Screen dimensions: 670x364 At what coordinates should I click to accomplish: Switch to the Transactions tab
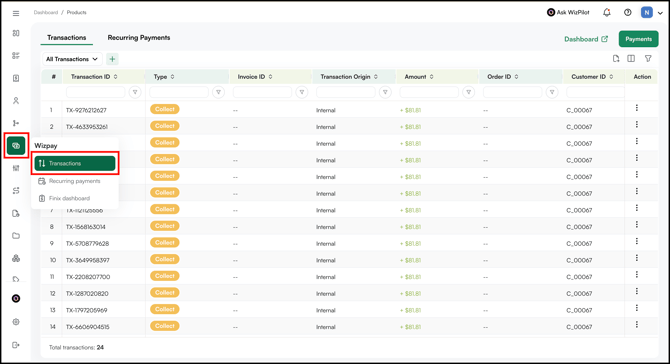67,38
